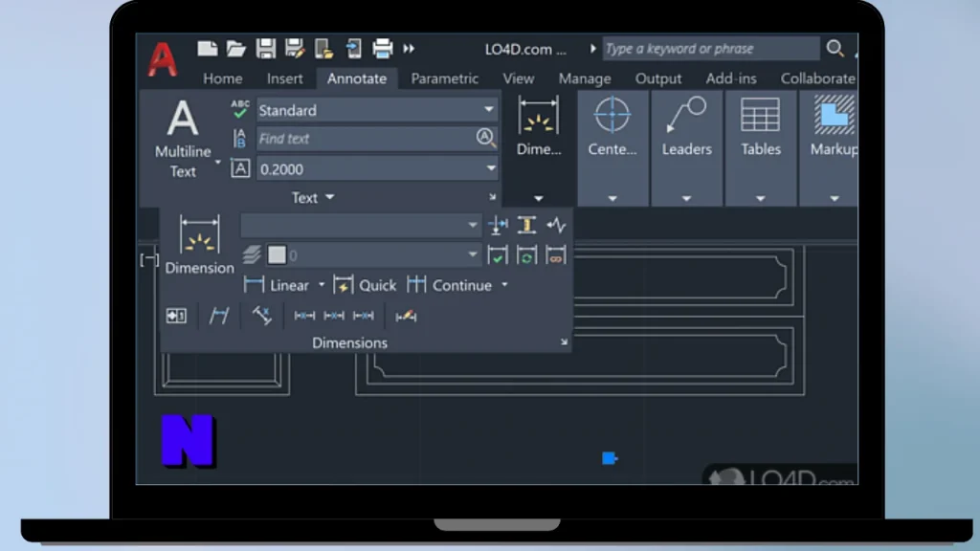This screenshot has height=551, width=980.
Task: Click the Dimension Jogline icon
Action: (556, 225)
